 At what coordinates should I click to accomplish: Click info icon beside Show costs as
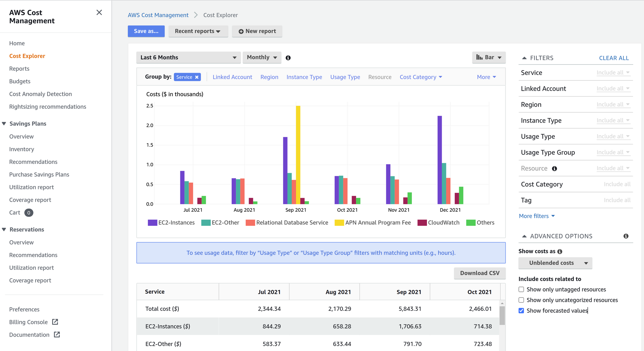[560, 252]
